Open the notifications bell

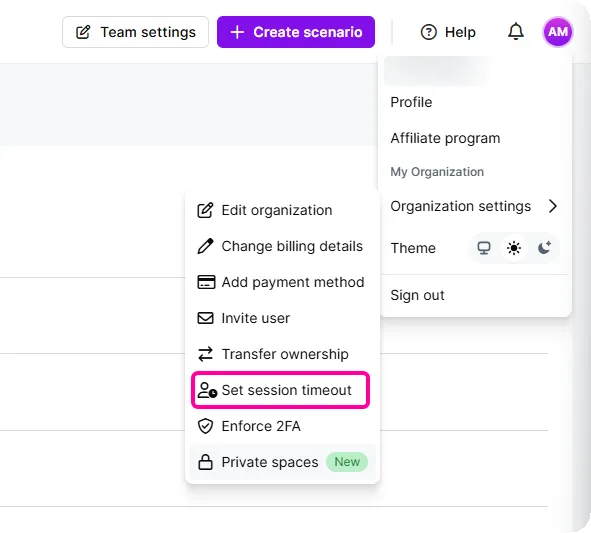pos(516,32)
